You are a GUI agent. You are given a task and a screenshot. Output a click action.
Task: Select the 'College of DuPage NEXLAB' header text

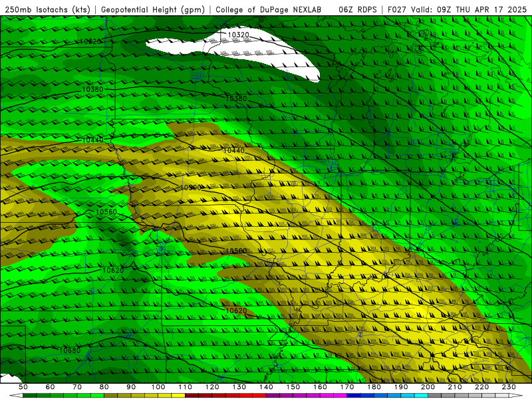pos(269,9)
